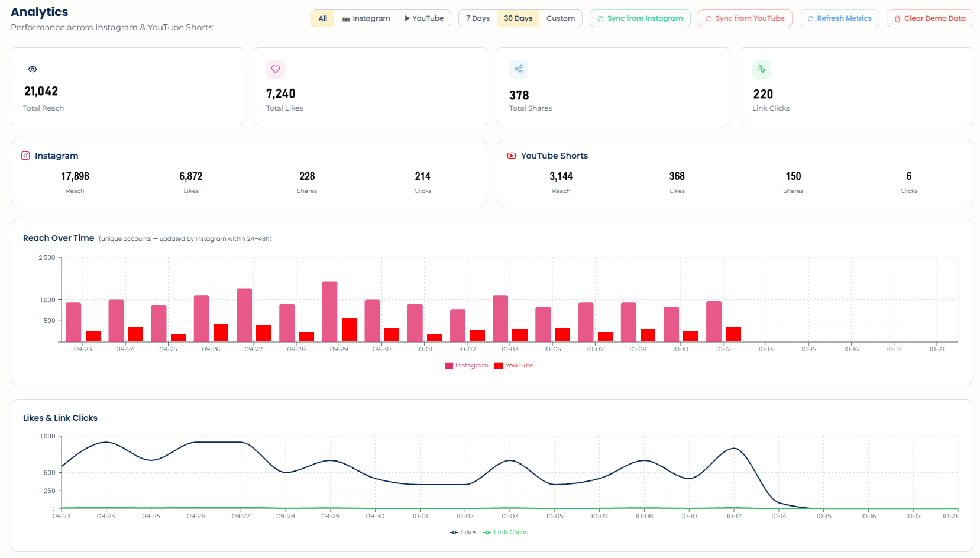Click YouTube Shorts clicks value 6

(x=909, y=176)
